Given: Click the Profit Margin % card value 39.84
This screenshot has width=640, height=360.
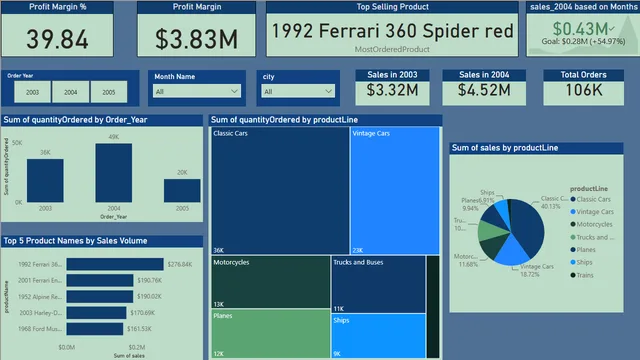Looking at the screenshot, I should click(58, 39).
